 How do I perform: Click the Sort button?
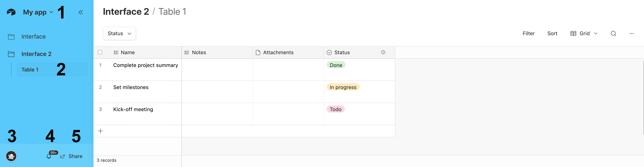pos(552,33)
